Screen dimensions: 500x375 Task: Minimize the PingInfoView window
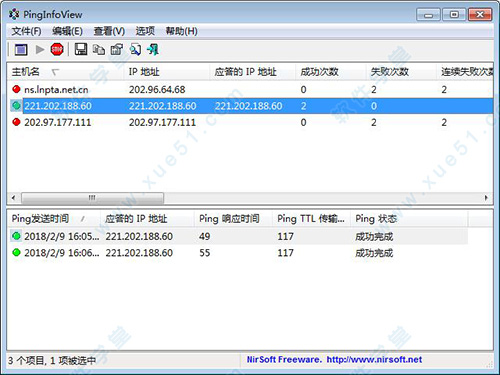[x=428, y=15]
